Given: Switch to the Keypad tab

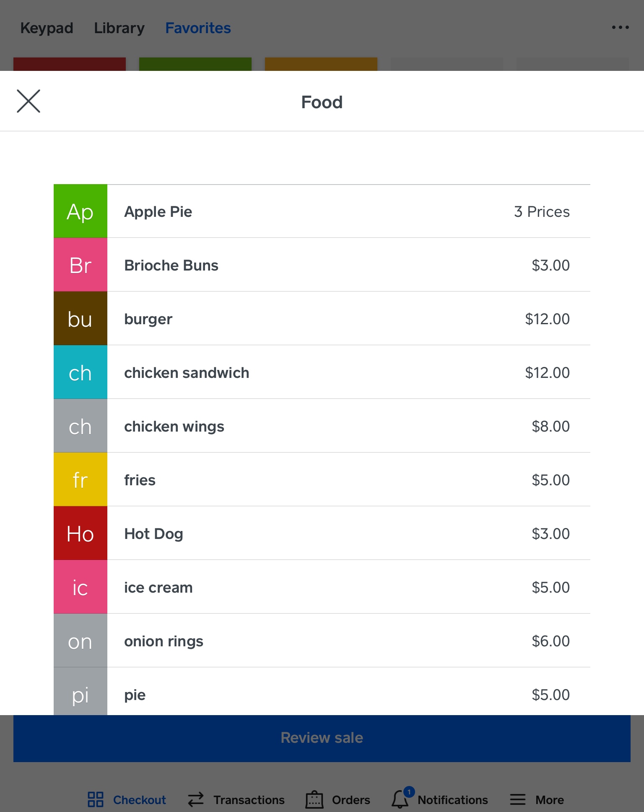Looking at the screenshot, I should 47,28.
